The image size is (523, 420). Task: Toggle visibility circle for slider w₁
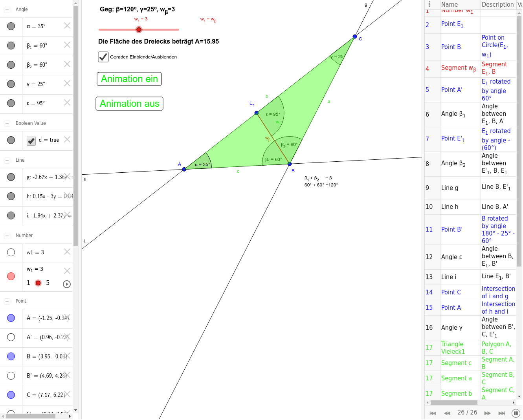(11, 276)
